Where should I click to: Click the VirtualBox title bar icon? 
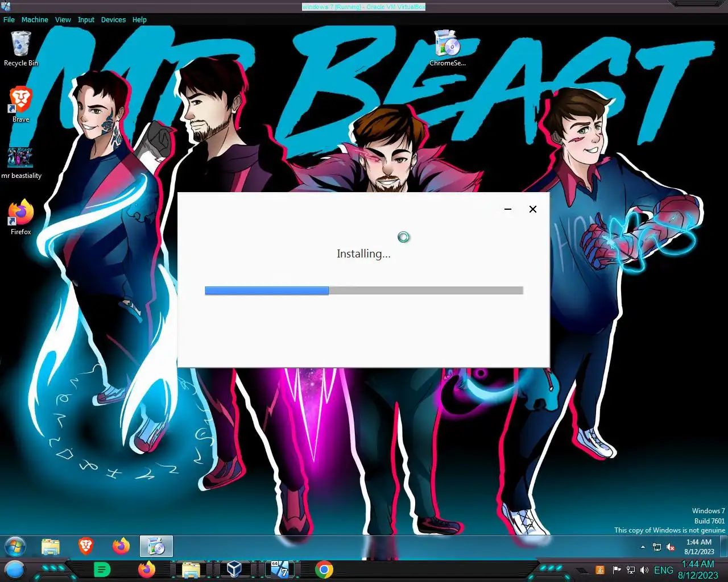coord(6,6)
